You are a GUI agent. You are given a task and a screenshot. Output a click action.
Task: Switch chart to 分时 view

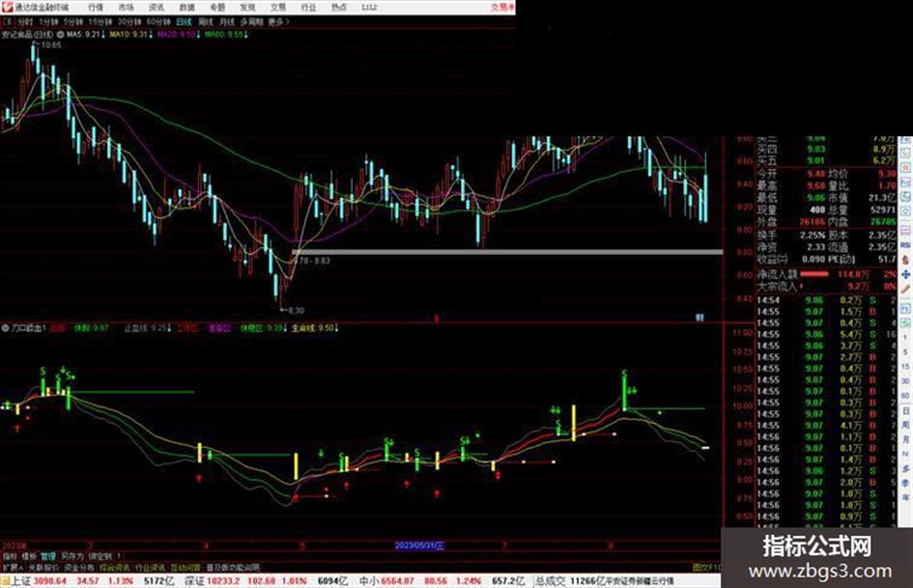click(x=24, y=21)
